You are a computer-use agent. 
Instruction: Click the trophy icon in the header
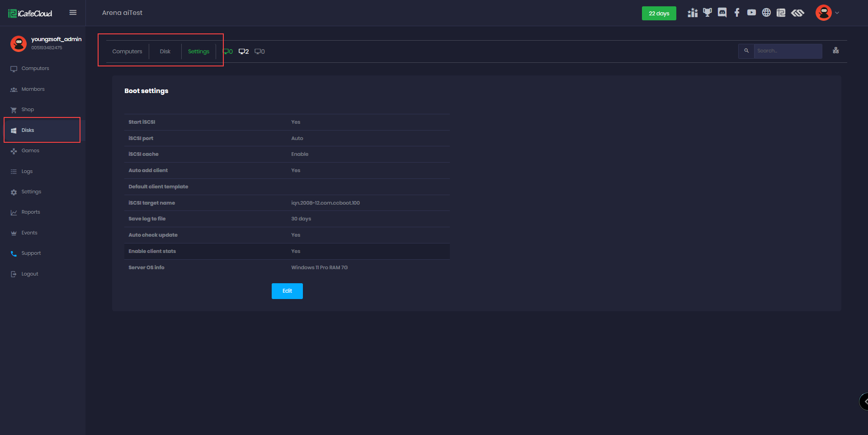pyautogui.click(x=707, y=12)
